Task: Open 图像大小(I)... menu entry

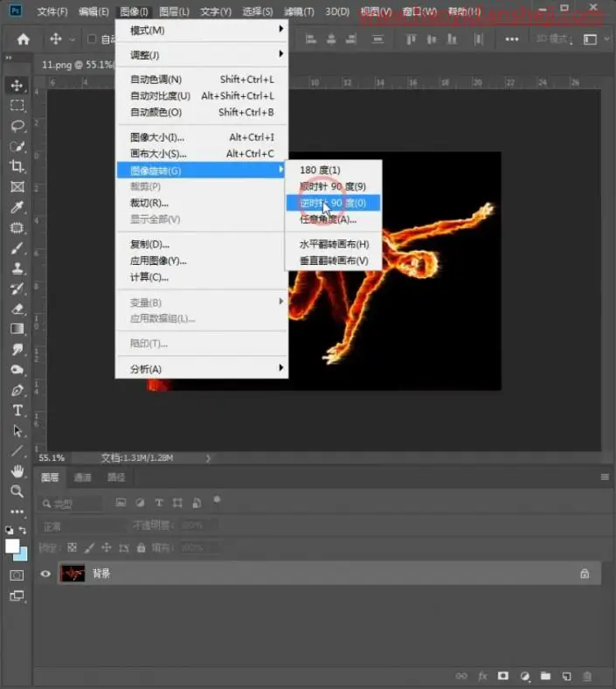Action: click(x=202, y=137)
